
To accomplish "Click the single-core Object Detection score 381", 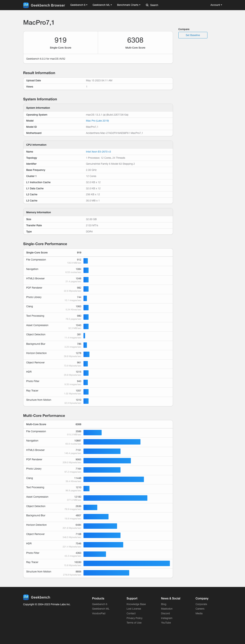I will click(79, 335).
